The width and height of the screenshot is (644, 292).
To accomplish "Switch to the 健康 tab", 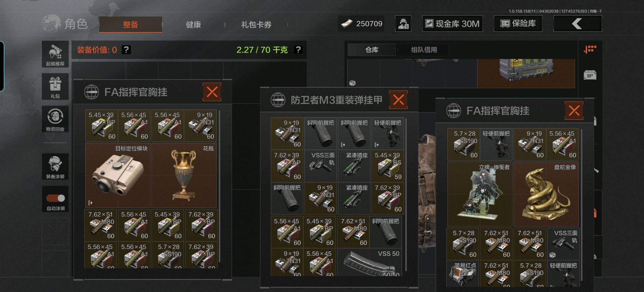I will tap(193, 25).
